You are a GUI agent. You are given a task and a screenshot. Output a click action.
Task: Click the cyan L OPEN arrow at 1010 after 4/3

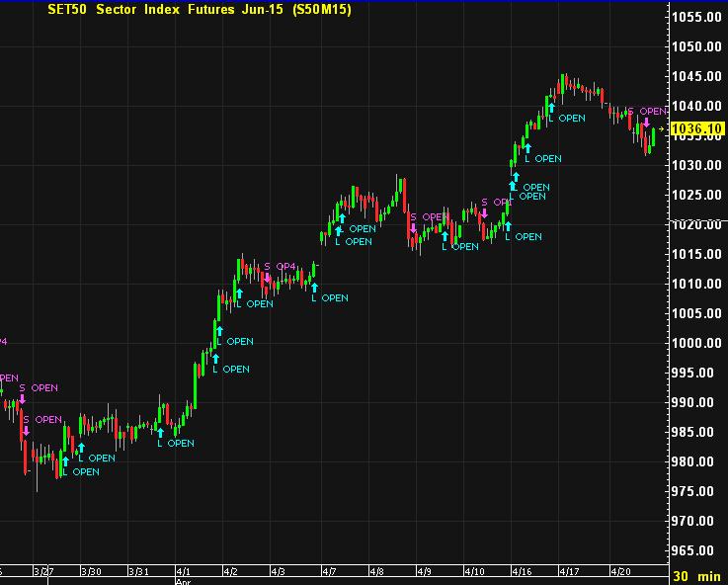pos(314,287)
